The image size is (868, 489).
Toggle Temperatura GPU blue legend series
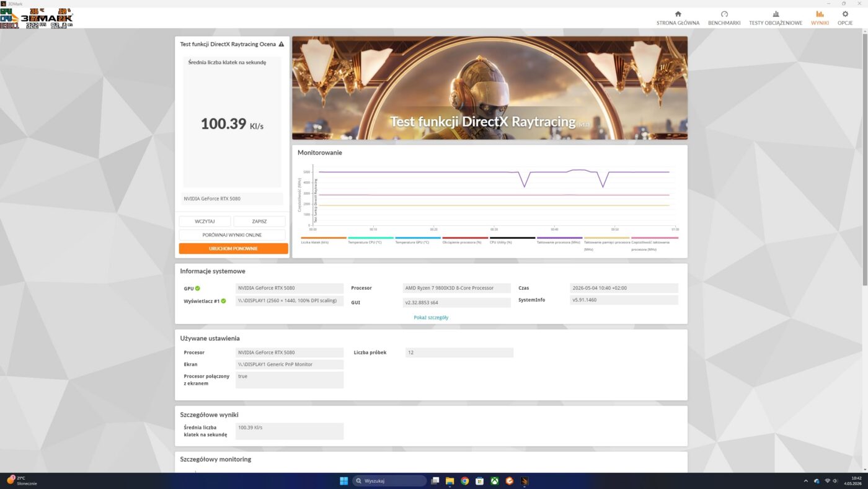tap(418, 238)
